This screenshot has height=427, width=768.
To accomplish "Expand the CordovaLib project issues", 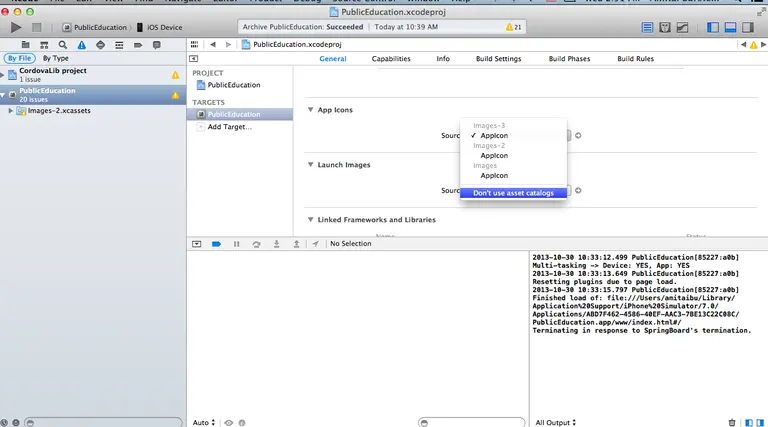I will [2, 75].
